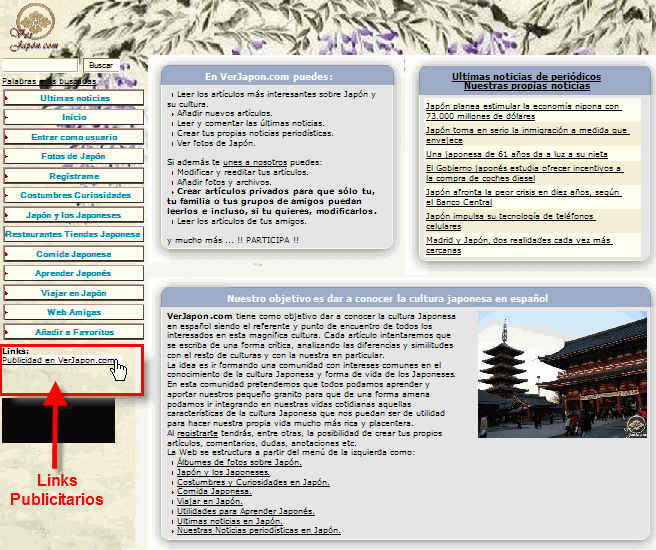Click Añadir a Favoritos menu item

pyautogui.click(x=74, y=332)
